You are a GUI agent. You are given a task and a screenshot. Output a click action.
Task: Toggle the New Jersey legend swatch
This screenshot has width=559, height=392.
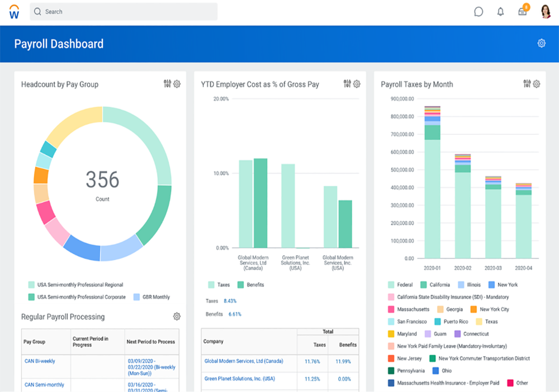click(x=391, y=358)
